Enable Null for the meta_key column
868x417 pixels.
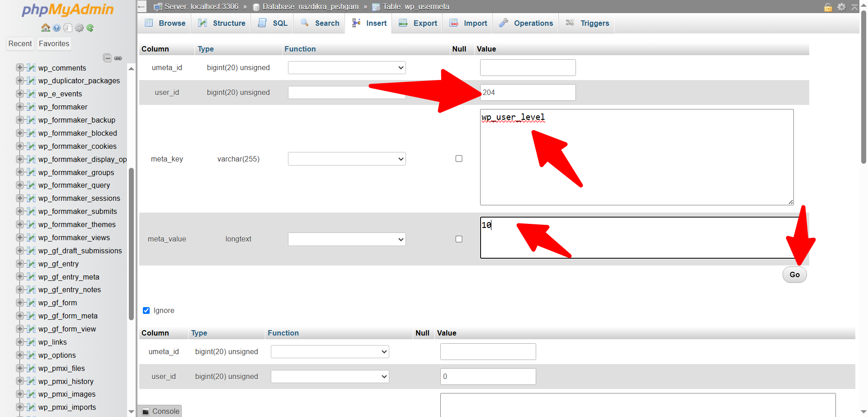coord(458,158)
